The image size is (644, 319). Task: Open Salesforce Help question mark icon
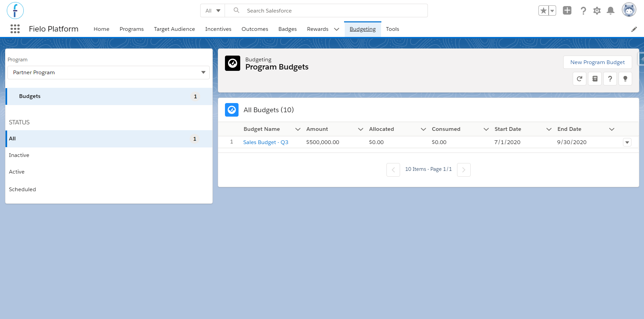coord(583,11)
